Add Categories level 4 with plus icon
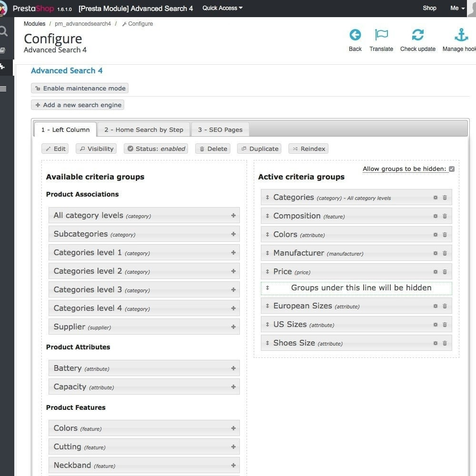Viewport: 476px width, 476px height. pyautogui.click(x=233, y=308)
